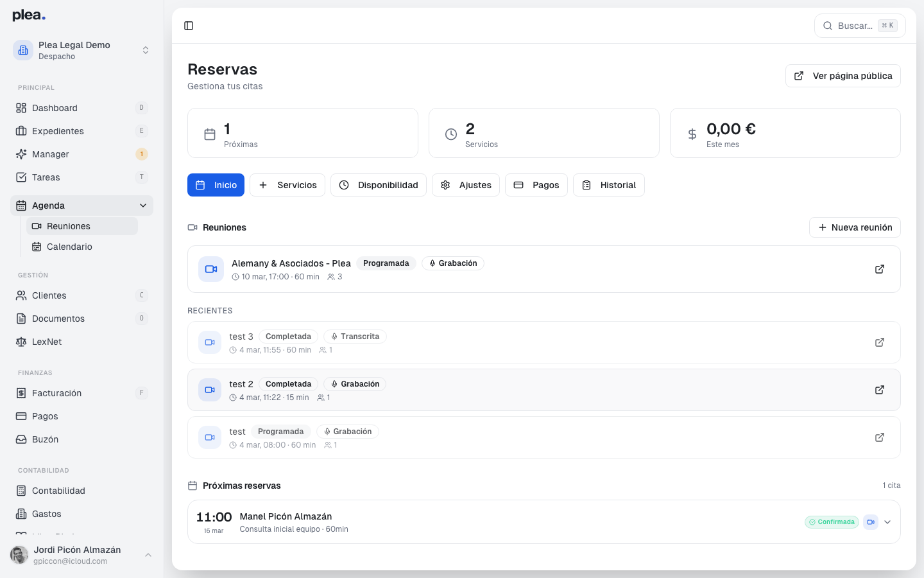Viewport: 924px width, 578px height.
Task: Click video icon of test 2 meeting
Action: tap(210, 390)
